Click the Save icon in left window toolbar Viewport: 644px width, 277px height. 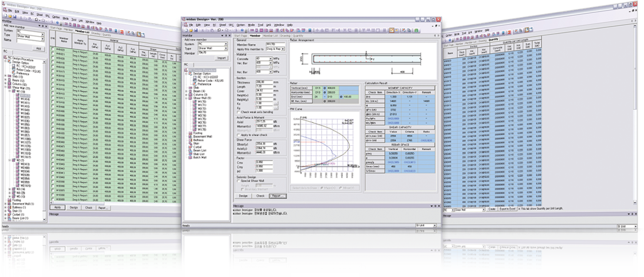pos(15,16)
